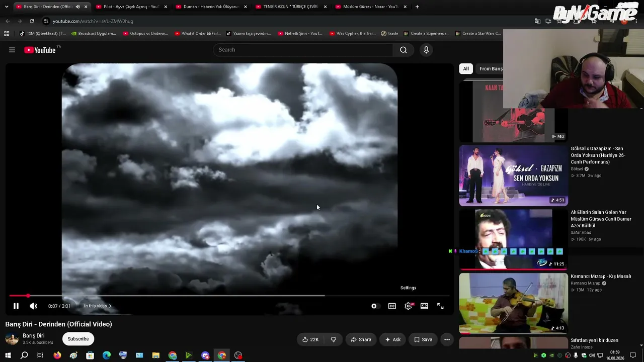Image resolution: width=644 pixels, height=362 pixels.
Task: Open the Ask button under the video
Action: click(392, 340)
